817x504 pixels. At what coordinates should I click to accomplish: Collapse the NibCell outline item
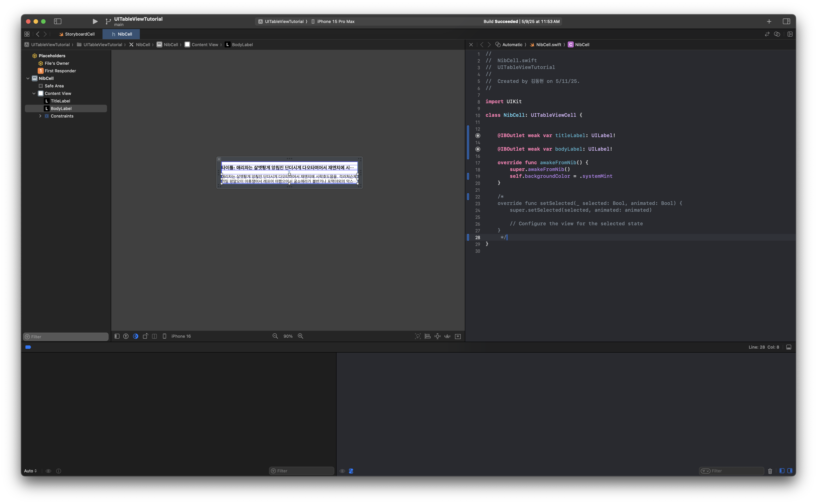point(28,78)
